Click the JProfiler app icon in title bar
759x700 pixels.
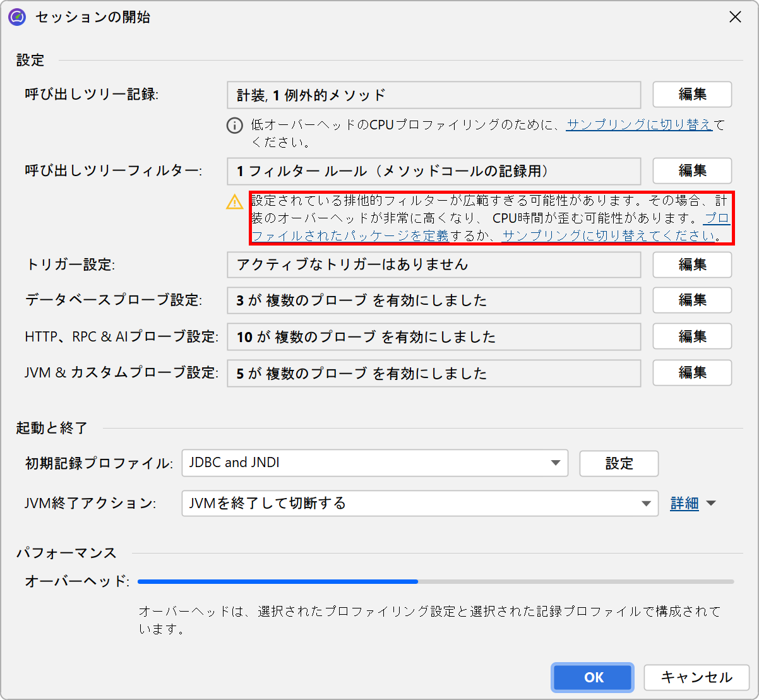17,17
